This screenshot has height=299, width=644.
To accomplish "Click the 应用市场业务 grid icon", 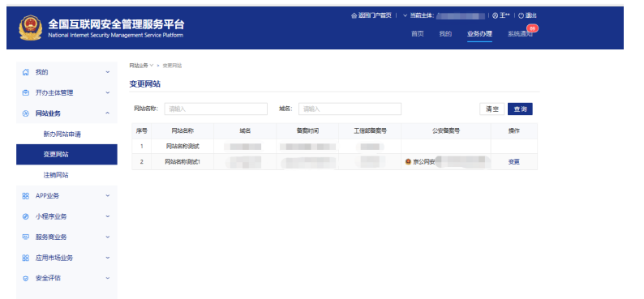I will click(25, 258).
